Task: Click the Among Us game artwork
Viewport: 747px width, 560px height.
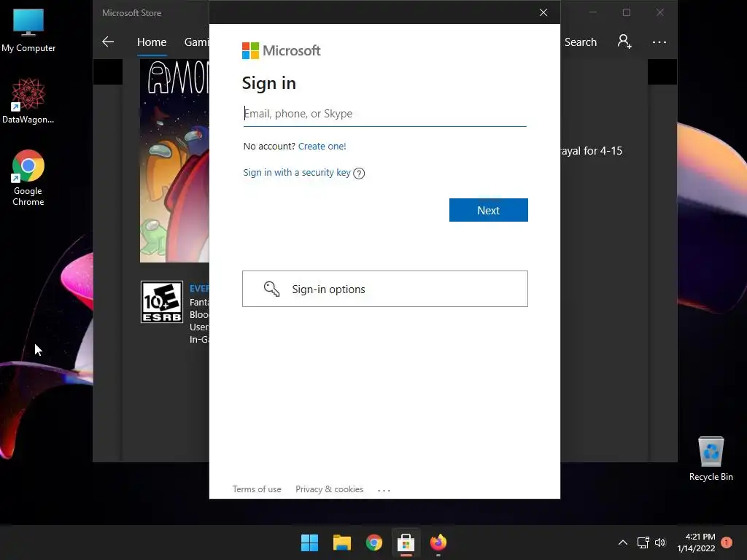Action: [x=174, y=160]
